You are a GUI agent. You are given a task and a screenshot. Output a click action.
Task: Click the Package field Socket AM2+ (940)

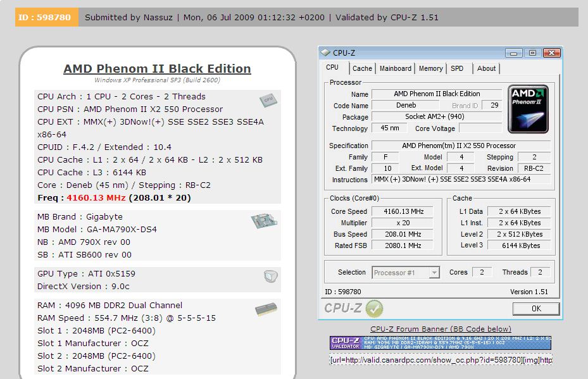pyautogui.click(x=437, y=116)
